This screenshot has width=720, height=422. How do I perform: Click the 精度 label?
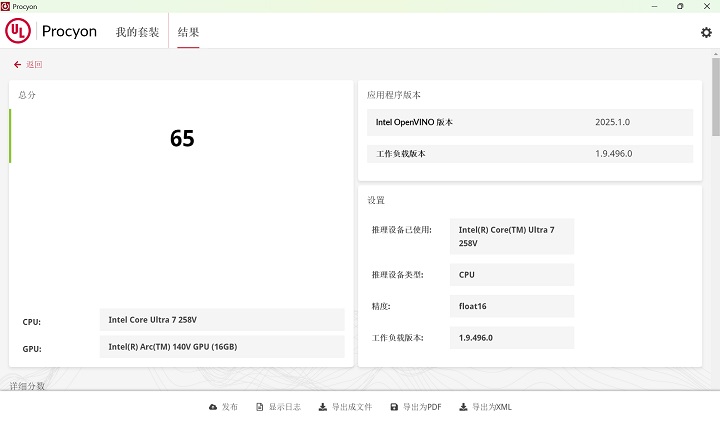(x=381, y=306)
